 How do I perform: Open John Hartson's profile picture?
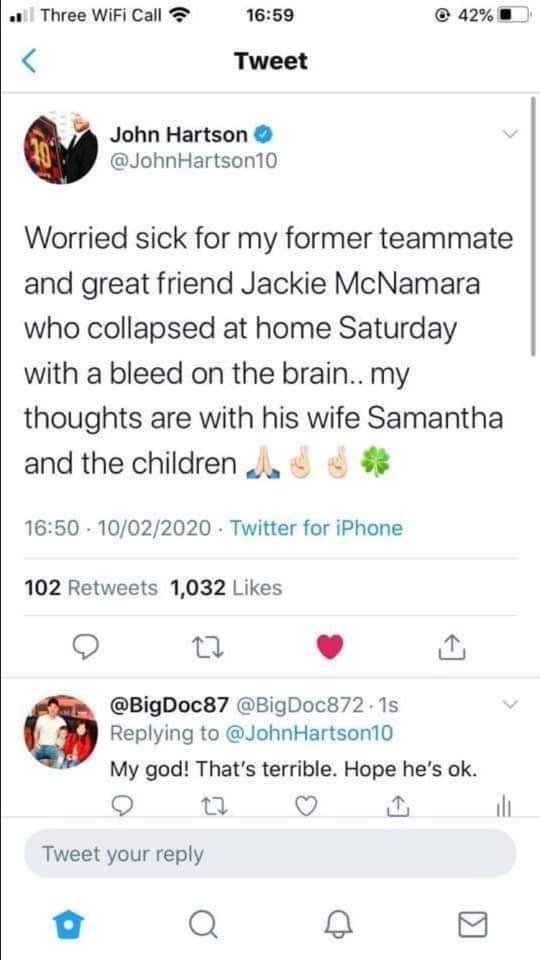click(x=61, y=148)
